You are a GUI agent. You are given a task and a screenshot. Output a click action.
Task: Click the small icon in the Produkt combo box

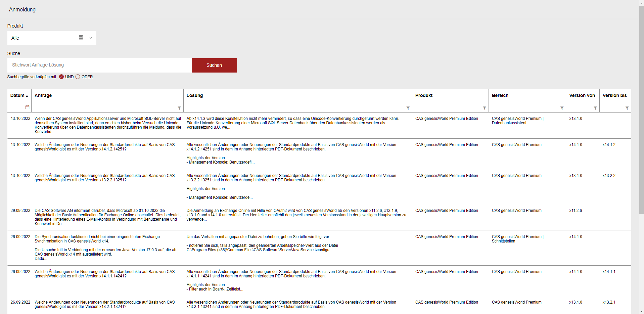(x=81, y=38)
